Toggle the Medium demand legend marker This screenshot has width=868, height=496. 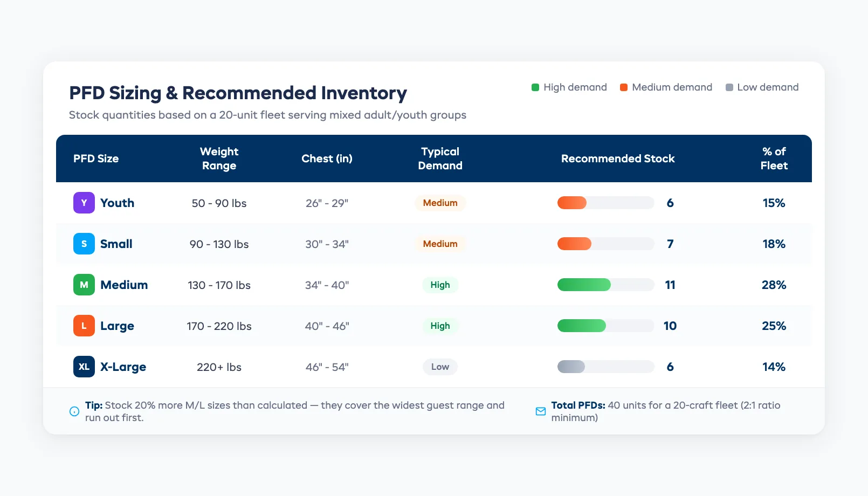click(x=623, y=87)
